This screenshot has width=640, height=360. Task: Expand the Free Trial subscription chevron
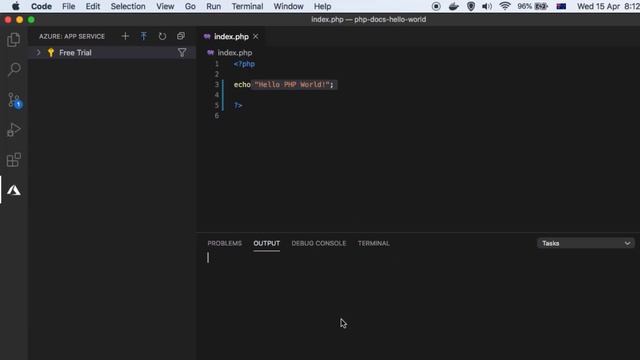coord(38,53)
